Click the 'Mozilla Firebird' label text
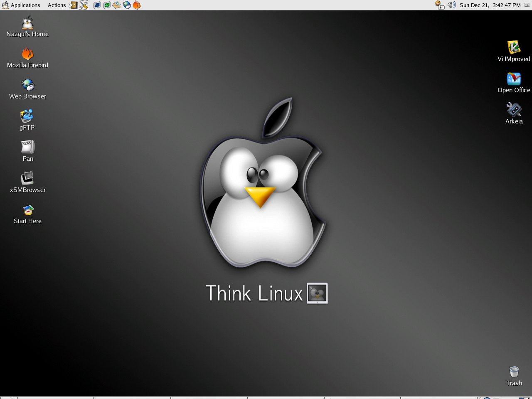532x399 pixels. [27, 65]
